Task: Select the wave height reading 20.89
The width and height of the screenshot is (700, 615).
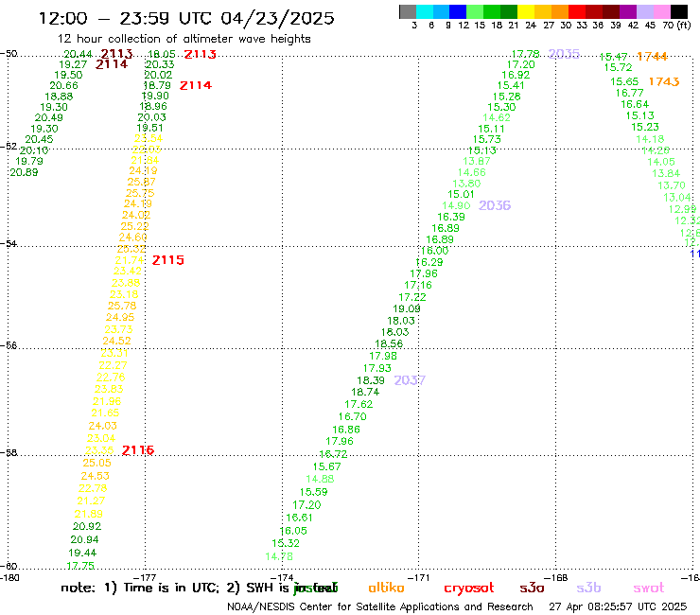Action: coord(24,172)
